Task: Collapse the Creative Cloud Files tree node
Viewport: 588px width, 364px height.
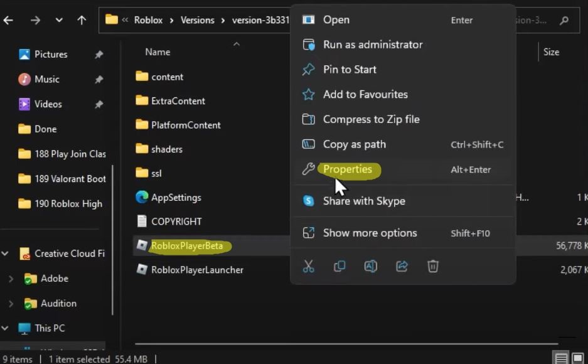Action: (5, 254)
